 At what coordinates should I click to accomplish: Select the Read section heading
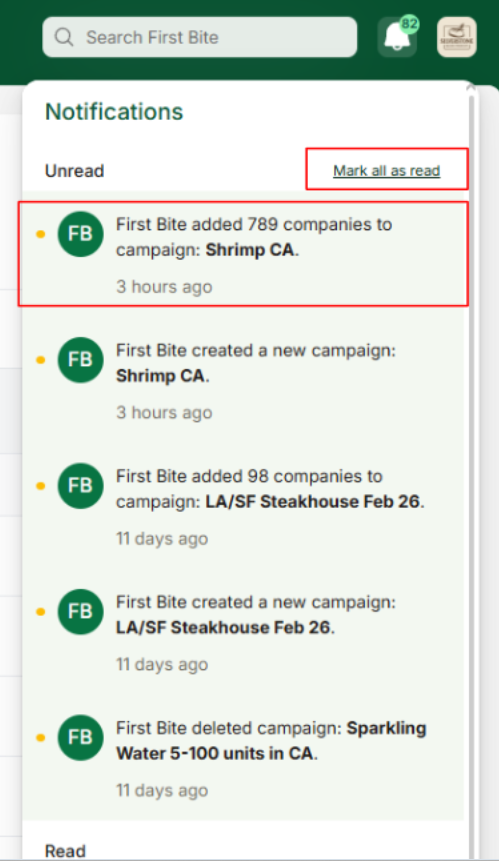[x=65, y=851]
